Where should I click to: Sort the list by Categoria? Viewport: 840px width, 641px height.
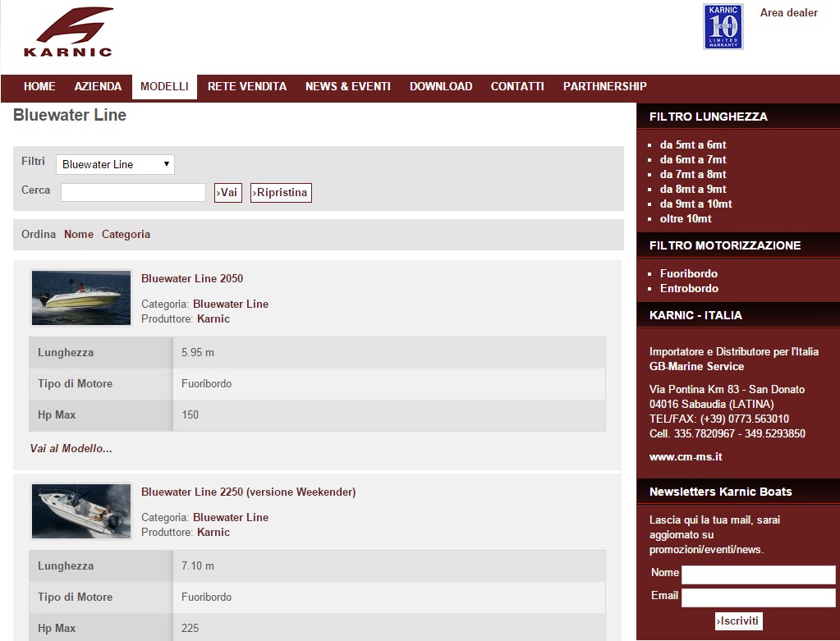[x=126, y=235]
